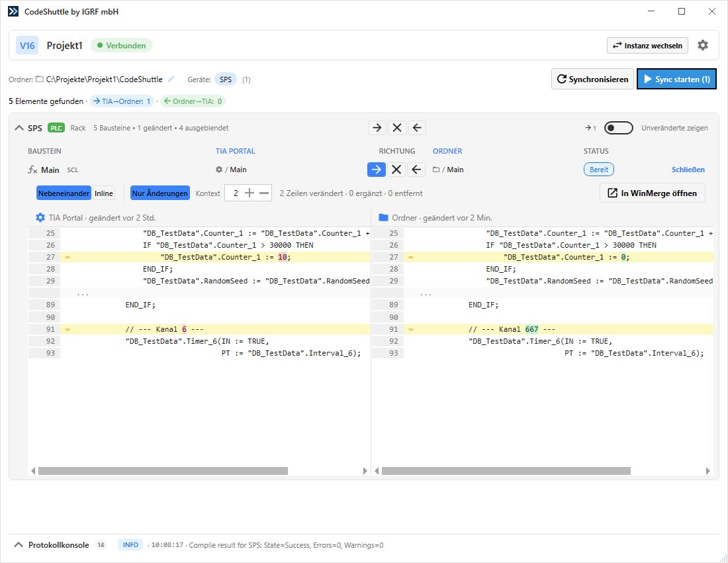Open diff In WinMerge öffnen
The width and height of the screenshot is (728, 563).
click(653, 193)
